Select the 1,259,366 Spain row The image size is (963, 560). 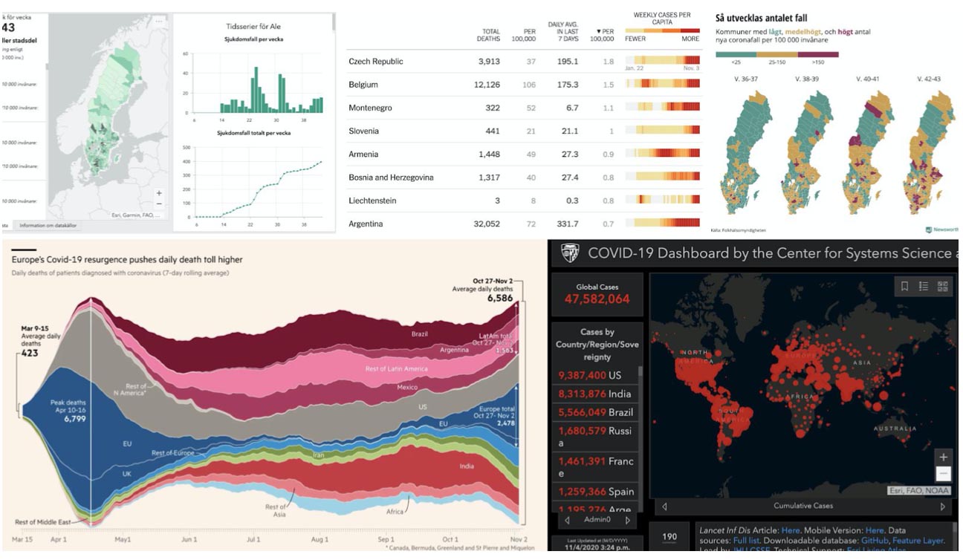coord(595,492)
